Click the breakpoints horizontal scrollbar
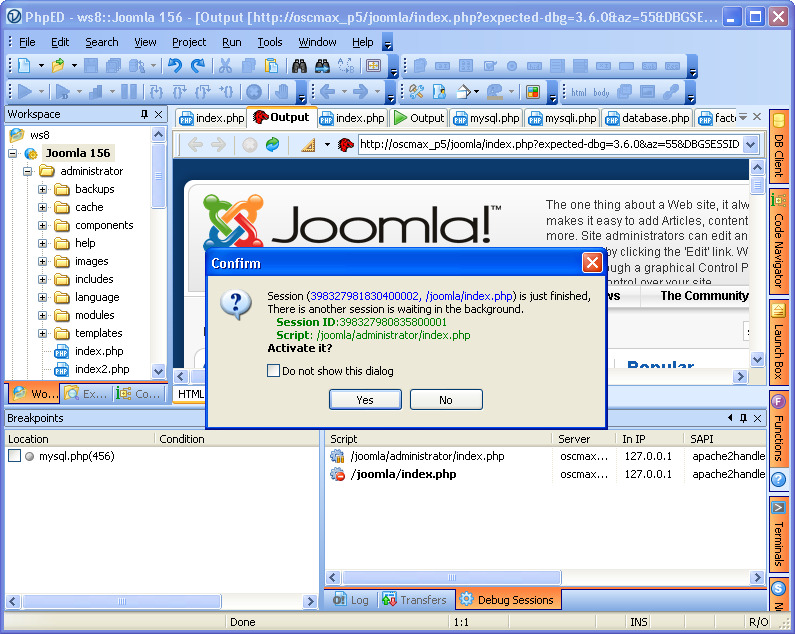The width and height of the screenshot is (795, 634). [x=122, y=602]
